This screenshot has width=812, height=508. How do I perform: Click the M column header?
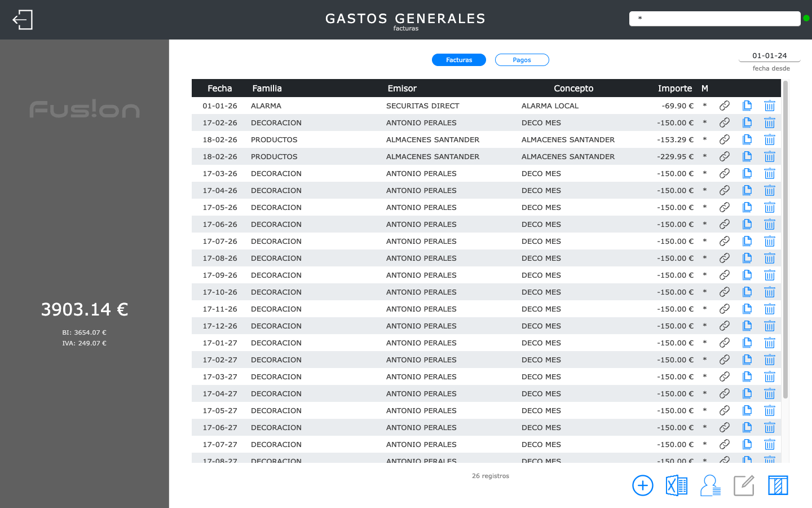coord(705,88)
